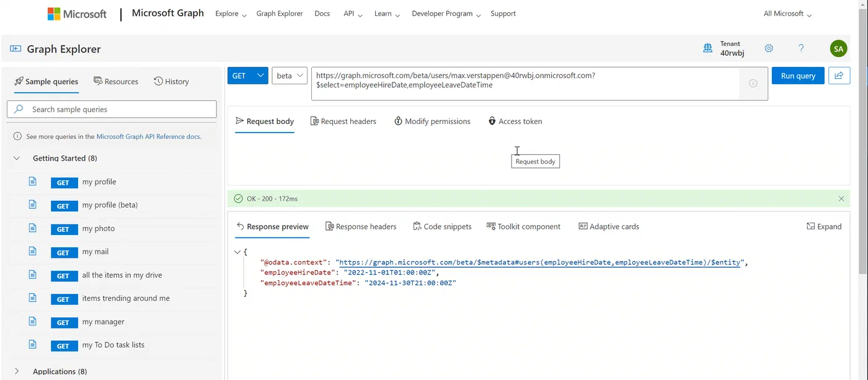Image resolution: width=868 pixels, height=380 pixels.
Task: Click the Microsoft logo
Action: click(x=77, y=14)
